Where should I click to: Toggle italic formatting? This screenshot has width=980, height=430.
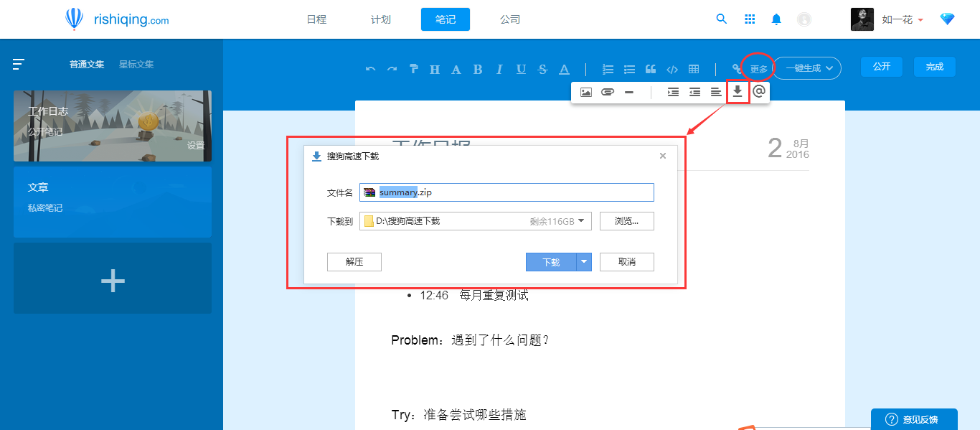[499, 68]
